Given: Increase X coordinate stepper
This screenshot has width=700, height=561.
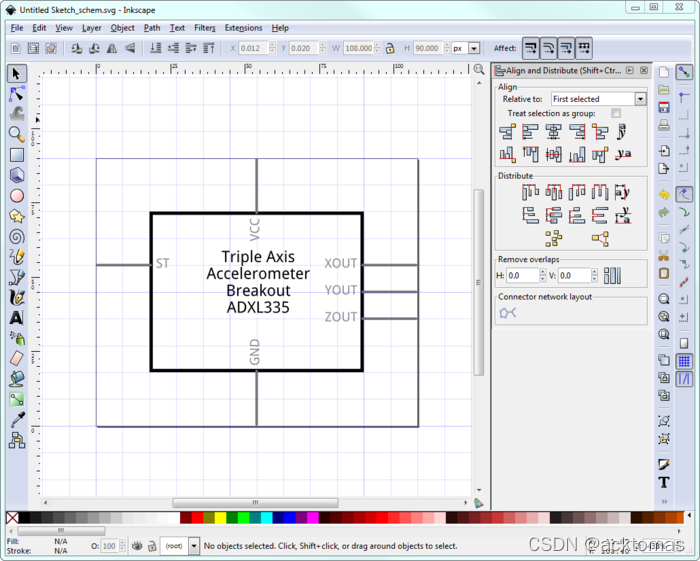Looking at the screenshot, I should (x=272, y=45).
